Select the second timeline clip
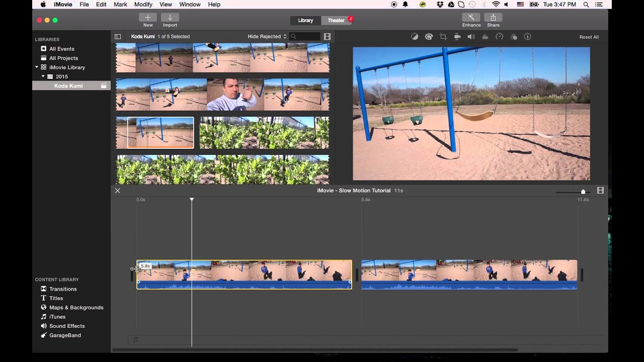Screen dimensions: 644x362 click(x=469, y=275)
